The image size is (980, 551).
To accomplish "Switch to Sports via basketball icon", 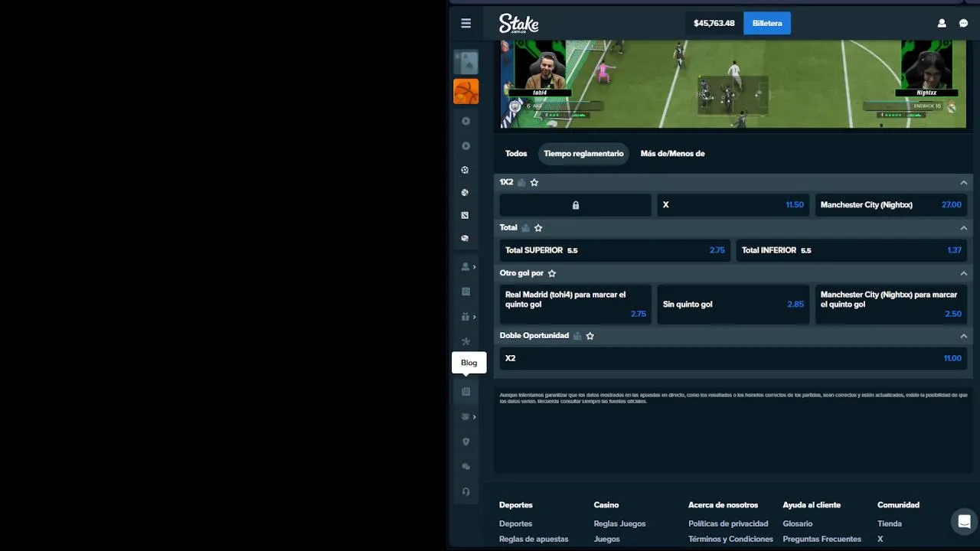I will click(x=465, y=92).
